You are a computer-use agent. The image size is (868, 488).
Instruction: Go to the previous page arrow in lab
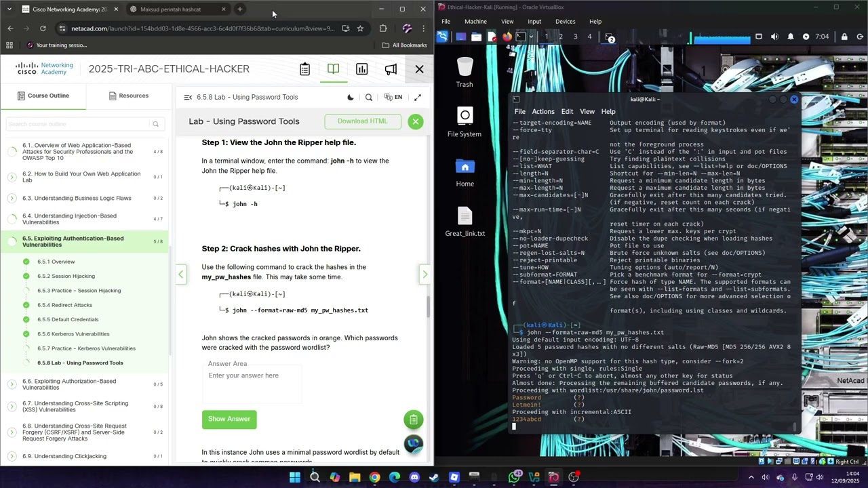[181, 274]
